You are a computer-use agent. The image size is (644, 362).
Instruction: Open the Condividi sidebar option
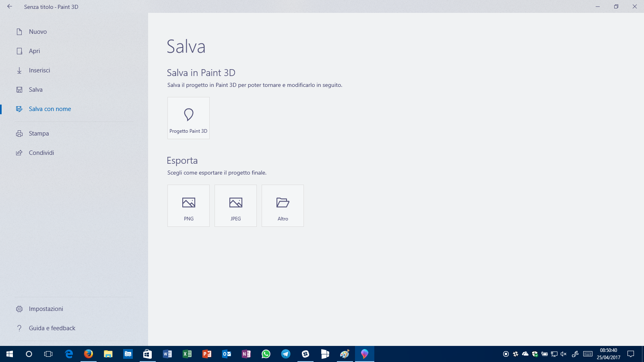[74, 153]
